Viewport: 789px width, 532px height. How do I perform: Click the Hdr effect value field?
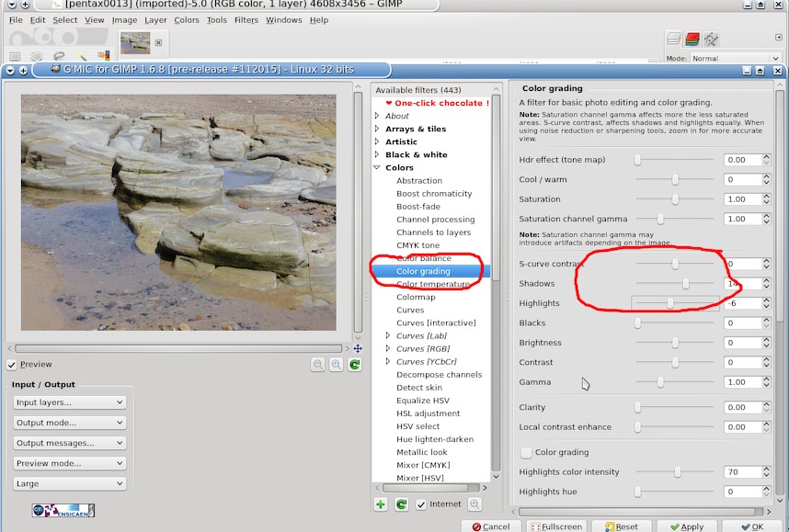point(743,160)
